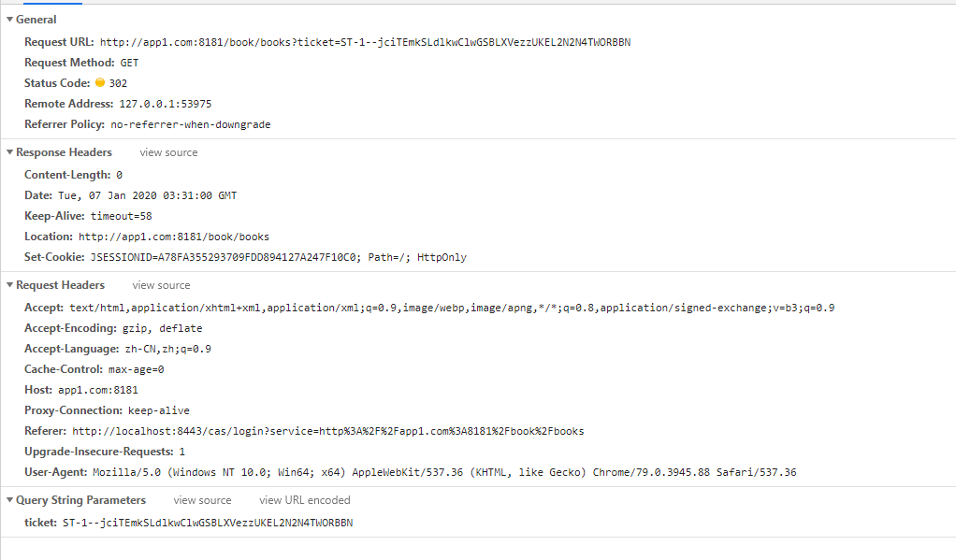Click view URL encoded link
956x560 pixels.
coord(305,500)
